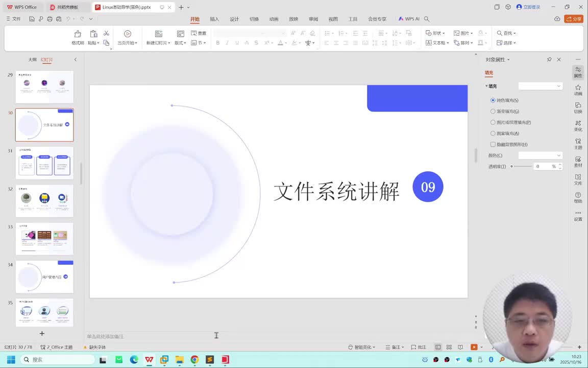Open the Materials (素材) sidebar panel
The height and width of the screenshot is (368, 588).
pos(578,162)
